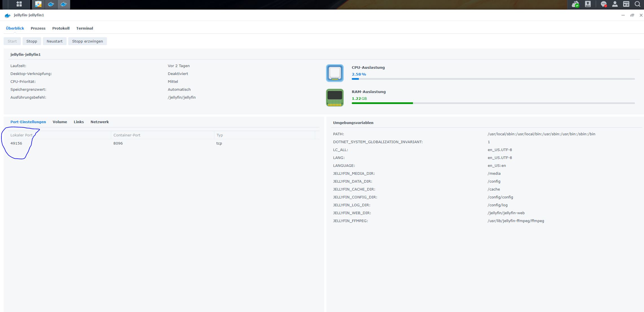Screen dimensions: 644x312
Task: Show the Netzwerk sub-tab
Action: 100,122
